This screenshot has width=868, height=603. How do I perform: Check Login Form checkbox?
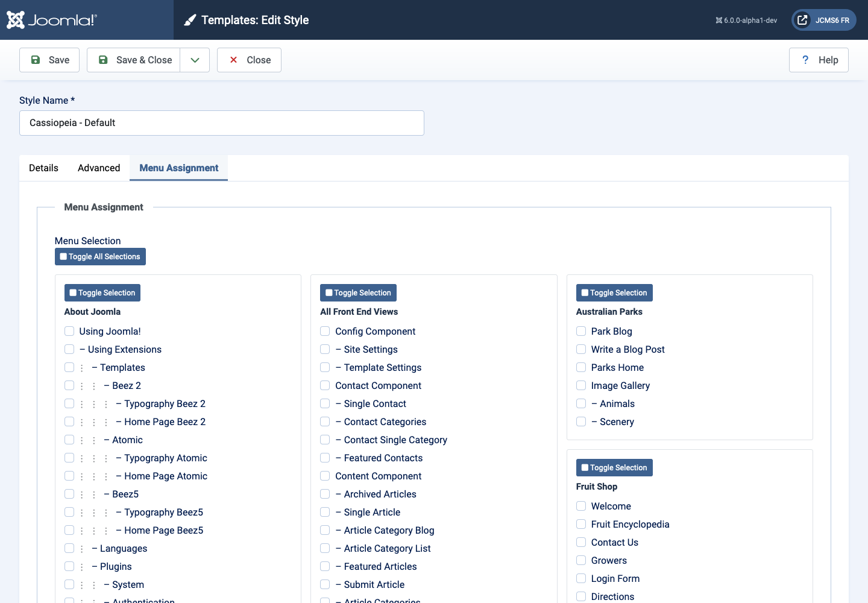point(581,578)
